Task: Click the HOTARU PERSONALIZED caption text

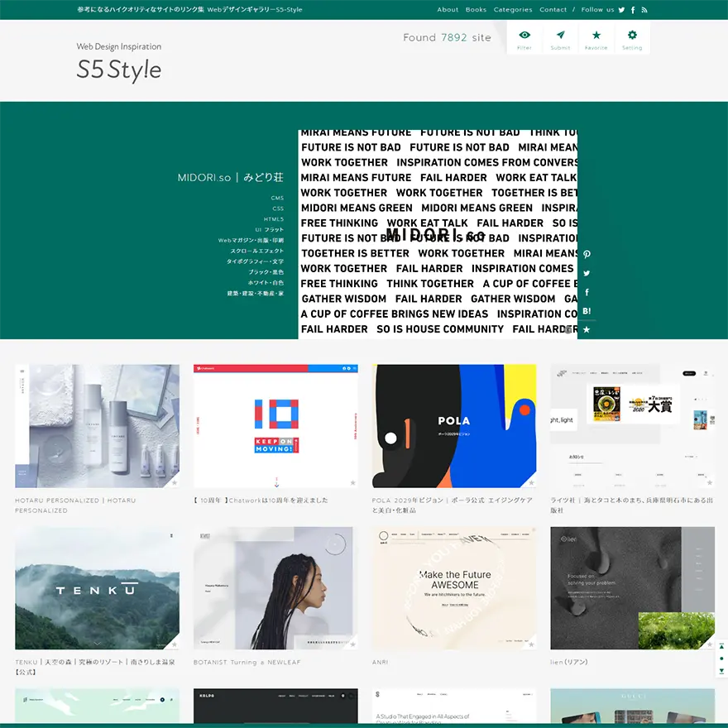Action: (x=75, y=505)
